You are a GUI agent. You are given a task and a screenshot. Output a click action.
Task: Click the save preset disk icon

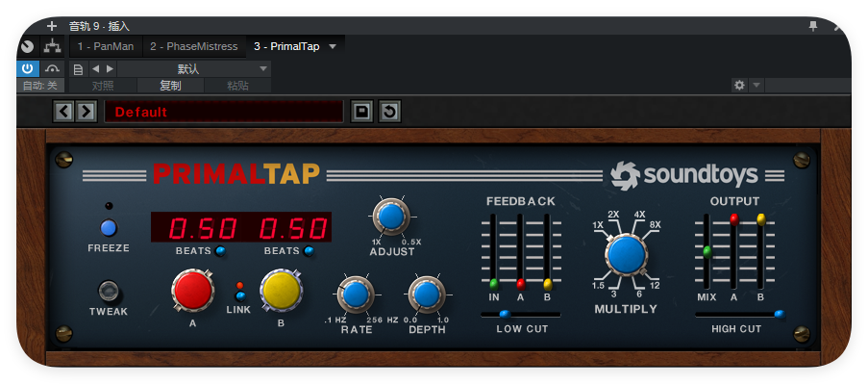pos(362,112)
